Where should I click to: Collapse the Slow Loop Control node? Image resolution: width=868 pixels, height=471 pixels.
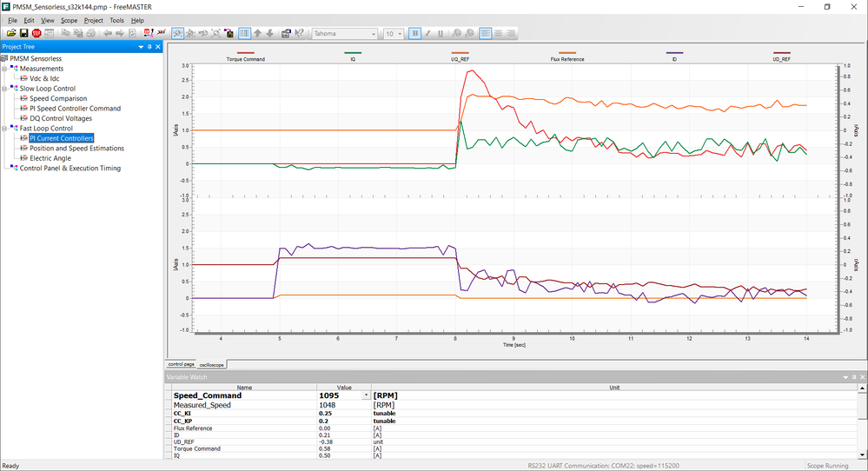(4, 89)
